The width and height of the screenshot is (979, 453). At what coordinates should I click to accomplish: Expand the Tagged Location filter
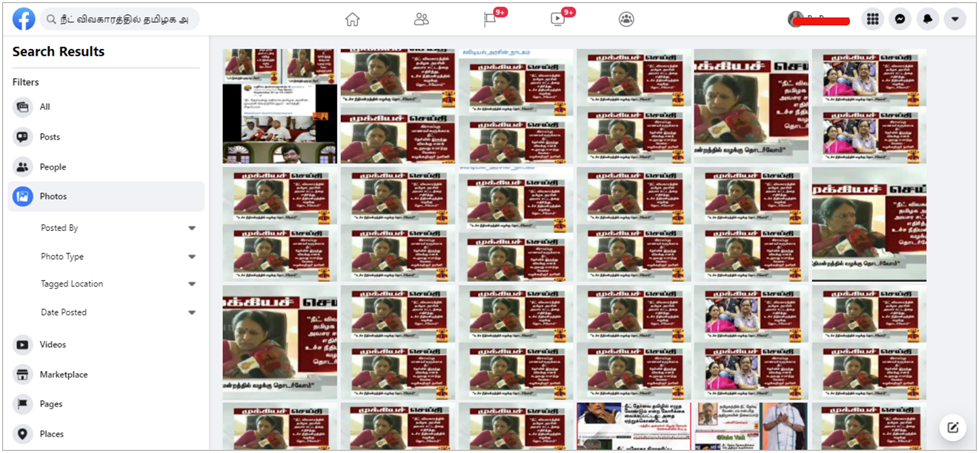tap(191, 284)
